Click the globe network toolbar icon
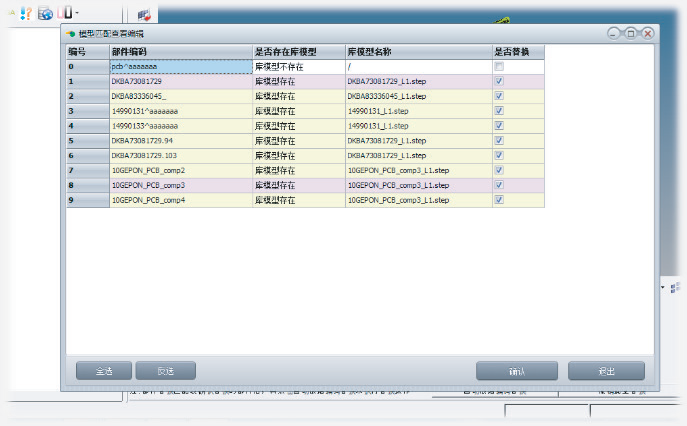This screenshot has height=426, width=687. click(x=46, y=14)
